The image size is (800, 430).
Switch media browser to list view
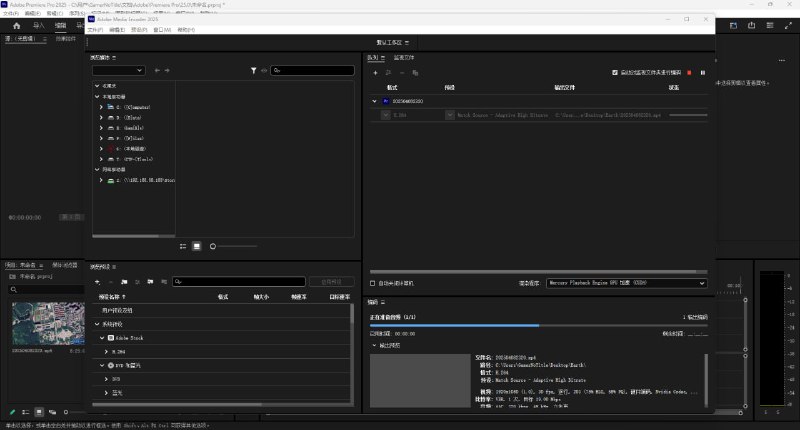[183, 245]
